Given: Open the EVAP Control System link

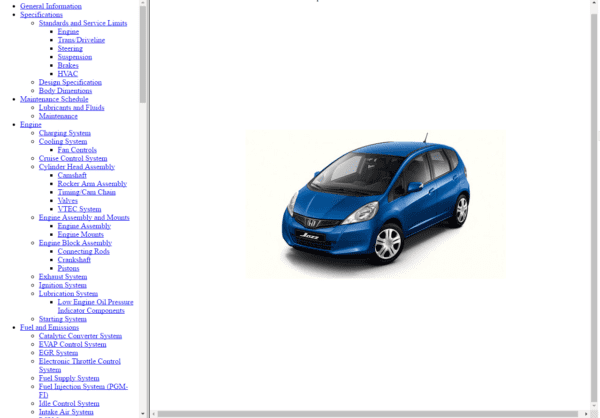Looking at the screenshot, I should pos(72,344).
